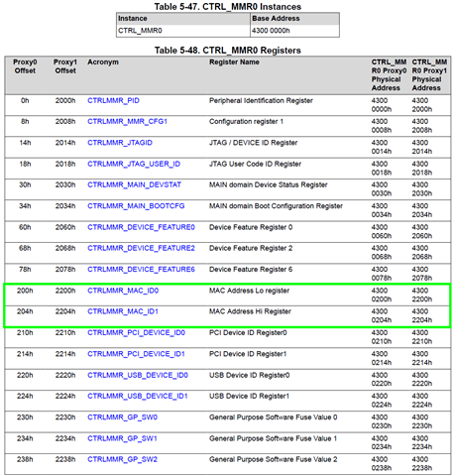Click 'PCI Device ID Register0' text

point(248,332)
